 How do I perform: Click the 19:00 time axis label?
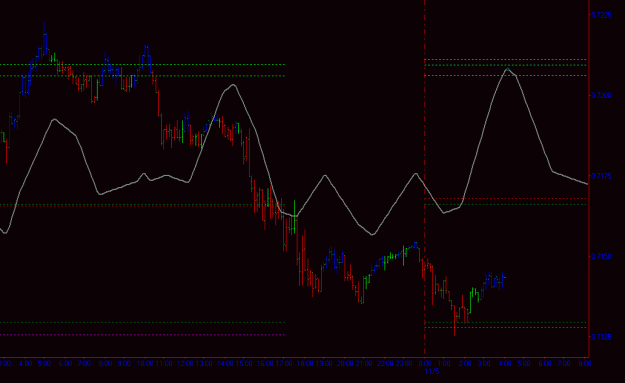(x=324, y=363)
